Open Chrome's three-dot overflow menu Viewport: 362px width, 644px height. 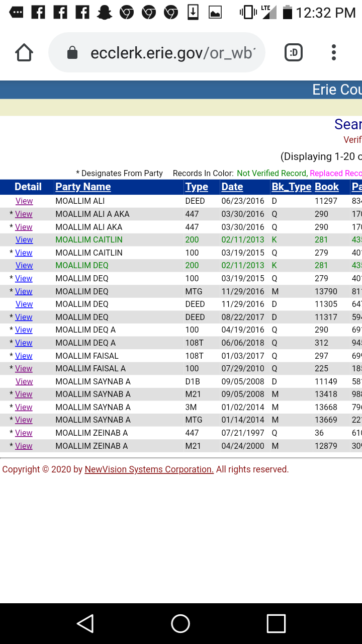tap(333, 53)
